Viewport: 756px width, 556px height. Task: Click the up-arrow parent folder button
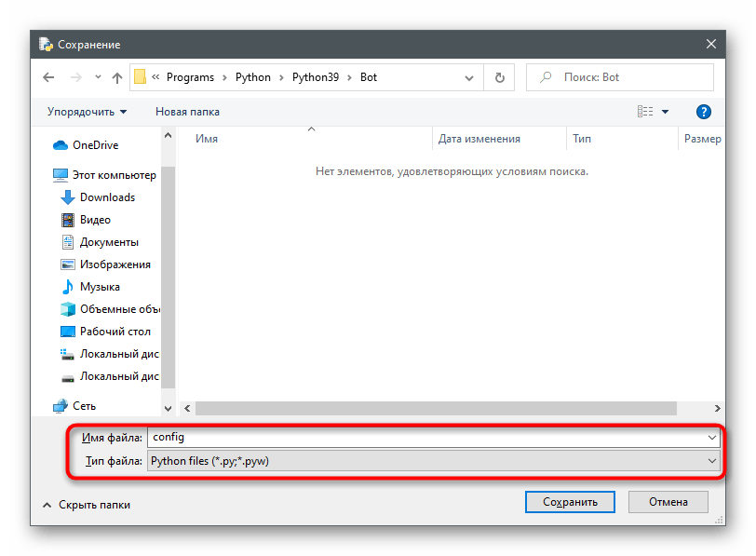tap(117, 77)
